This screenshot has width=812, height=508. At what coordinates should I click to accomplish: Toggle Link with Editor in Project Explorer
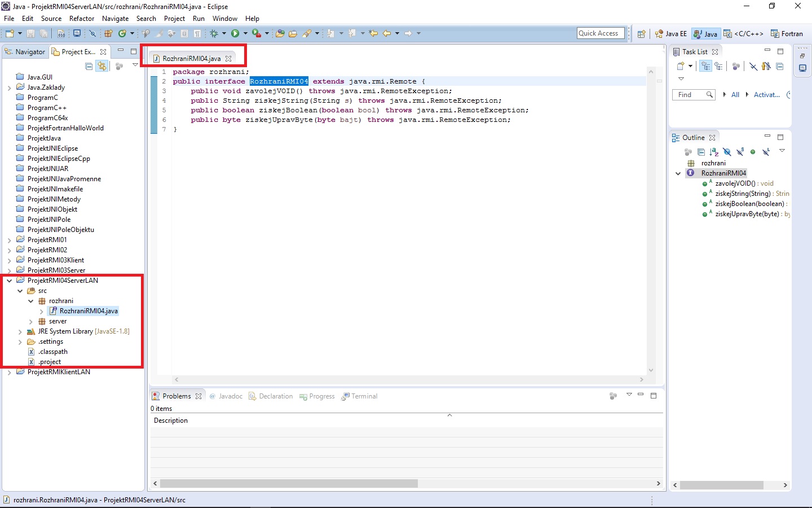101,66
